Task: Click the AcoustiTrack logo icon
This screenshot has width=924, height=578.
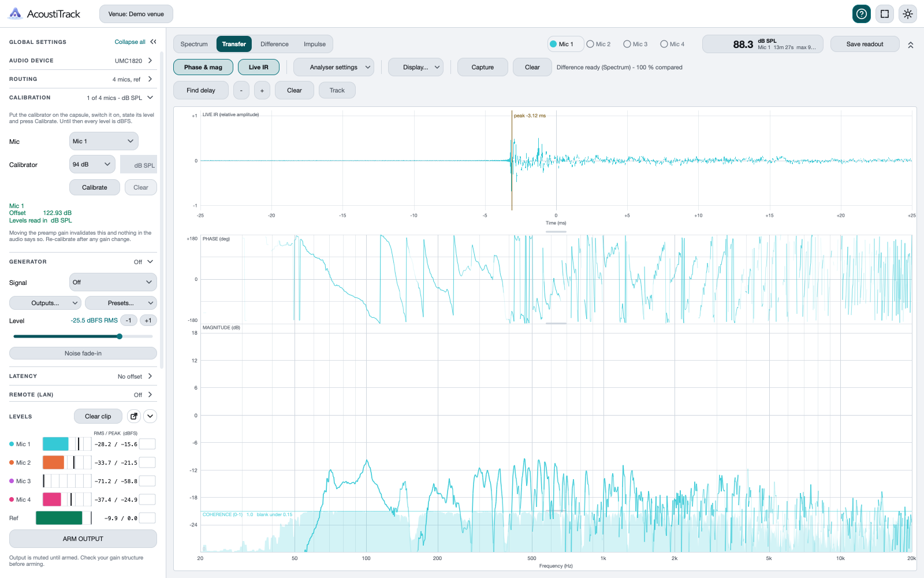Action: coord(16,14)
